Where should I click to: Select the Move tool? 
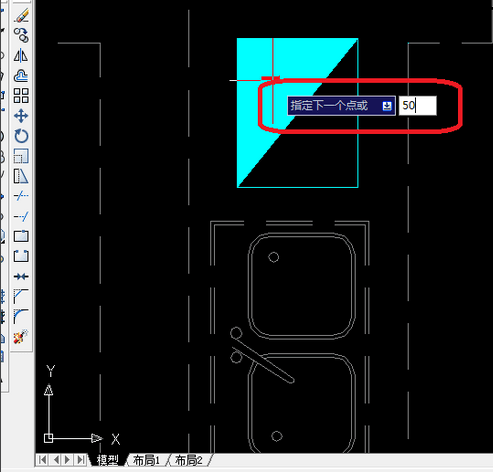(x=21, y=116)
